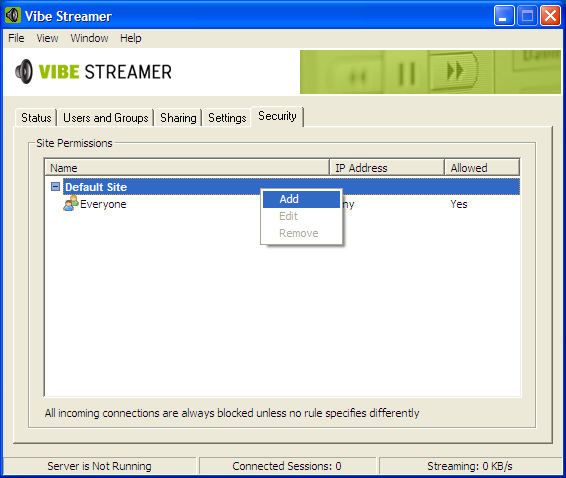The image size is (566, 478).
Task: Sort by the IP Address column header
Action: 387,168
